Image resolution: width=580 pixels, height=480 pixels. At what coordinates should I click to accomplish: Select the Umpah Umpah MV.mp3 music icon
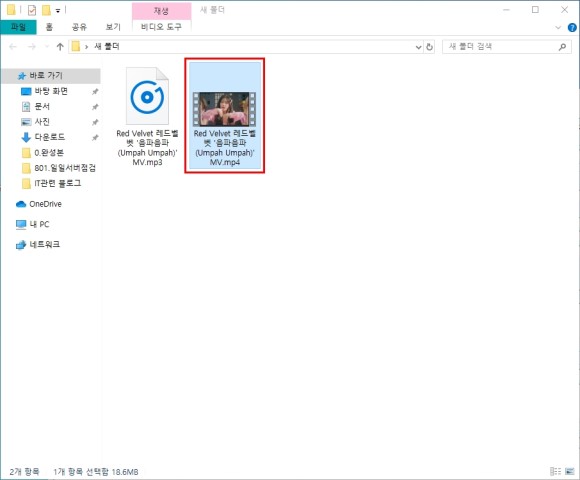coord(147,97)
